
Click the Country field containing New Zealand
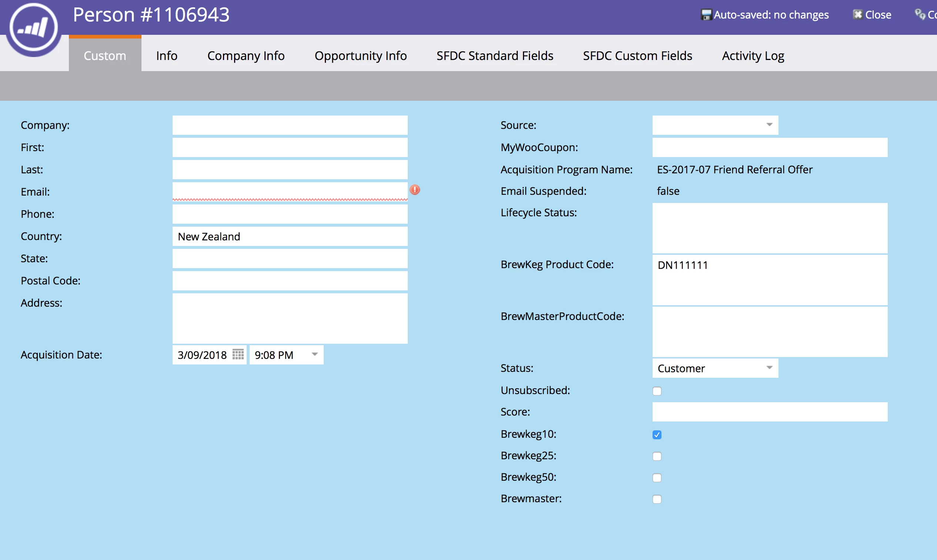point(290,236)
